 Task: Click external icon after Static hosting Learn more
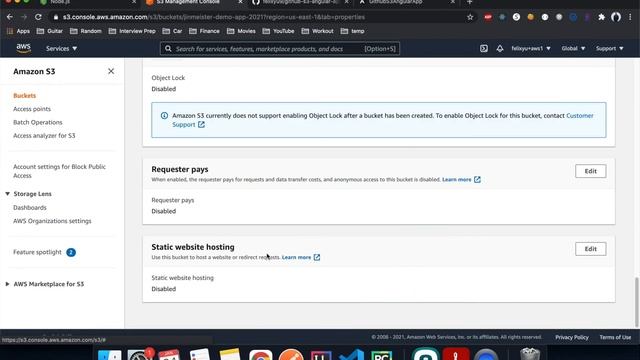[317, 257]
